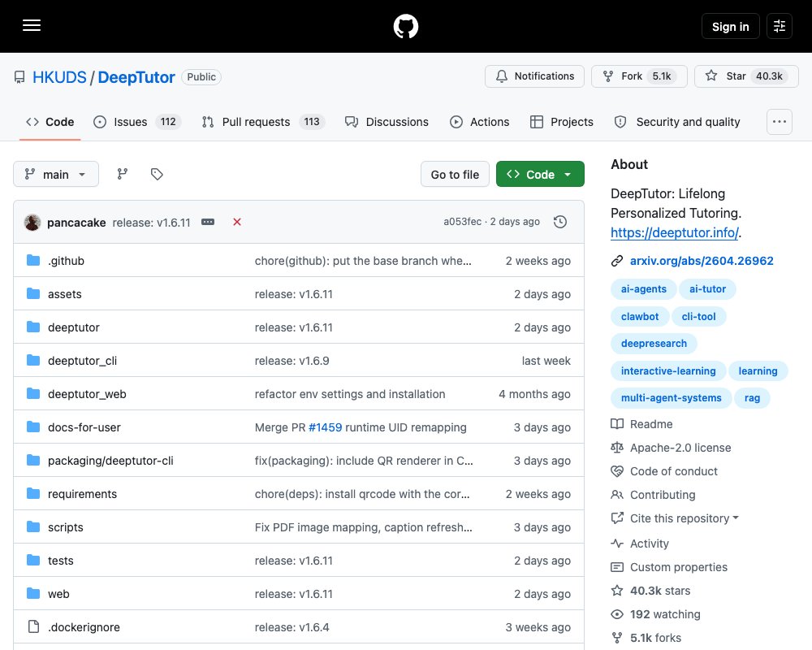Image resolution: width=812 pixels, height=650 pixels.
Task: Open the .github folder
Action: pos(66,261)
